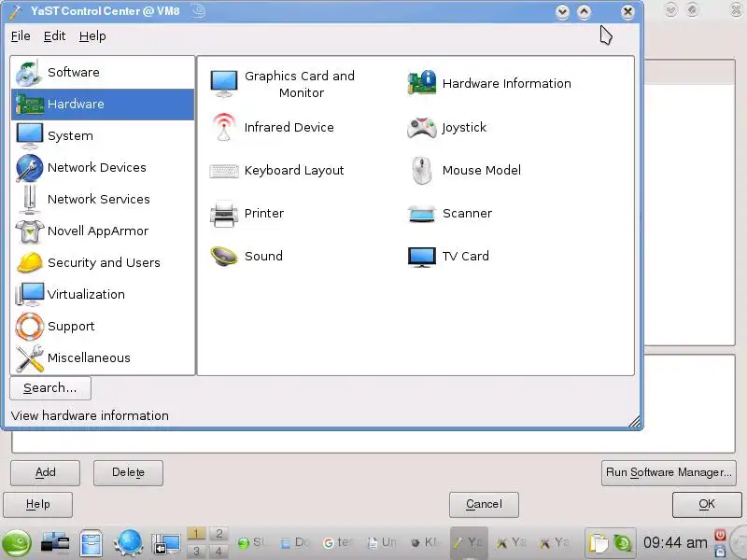Launch Mouse Model module icon

pyautogui.click(x=422, y=171)
